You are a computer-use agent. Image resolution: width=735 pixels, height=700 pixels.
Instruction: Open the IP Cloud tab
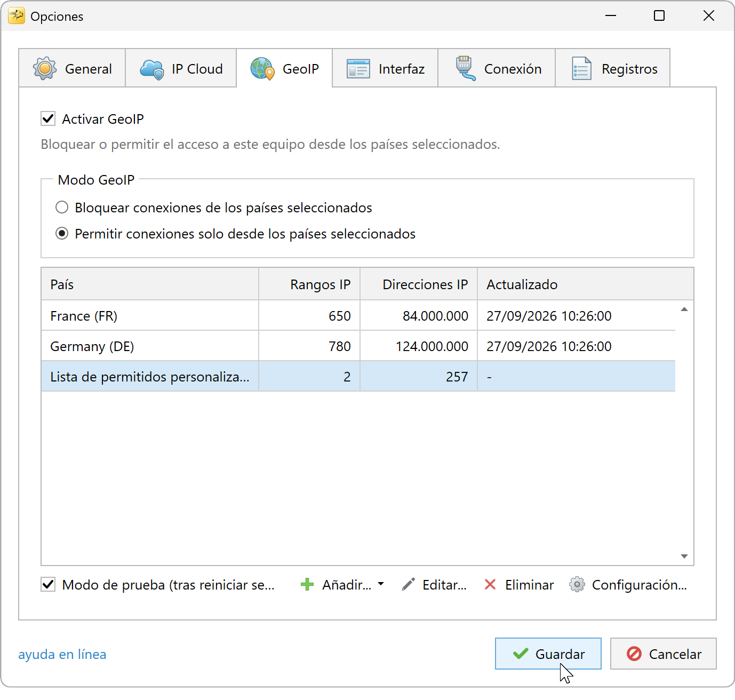[x=181, y=68]
